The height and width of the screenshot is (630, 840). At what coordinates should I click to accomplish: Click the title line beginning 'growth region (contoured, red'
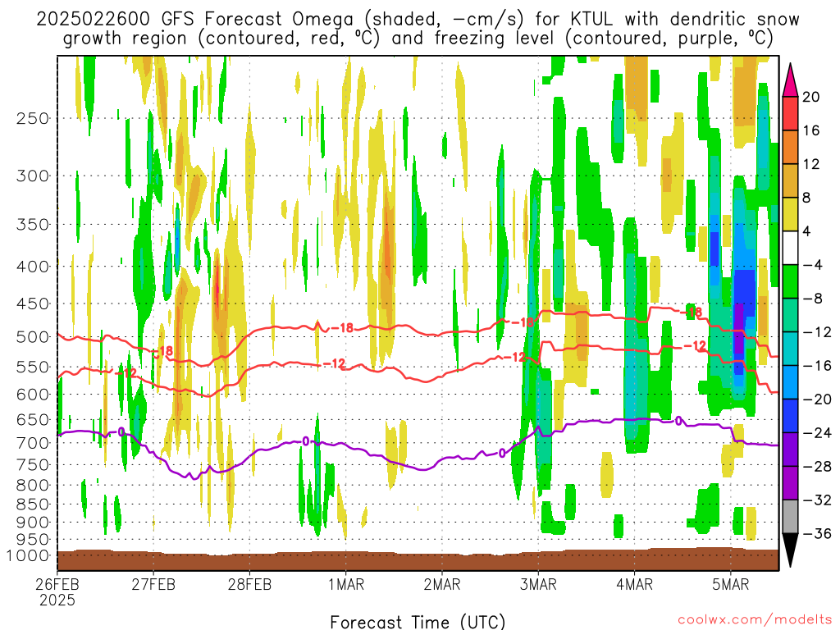coord(418,39)
